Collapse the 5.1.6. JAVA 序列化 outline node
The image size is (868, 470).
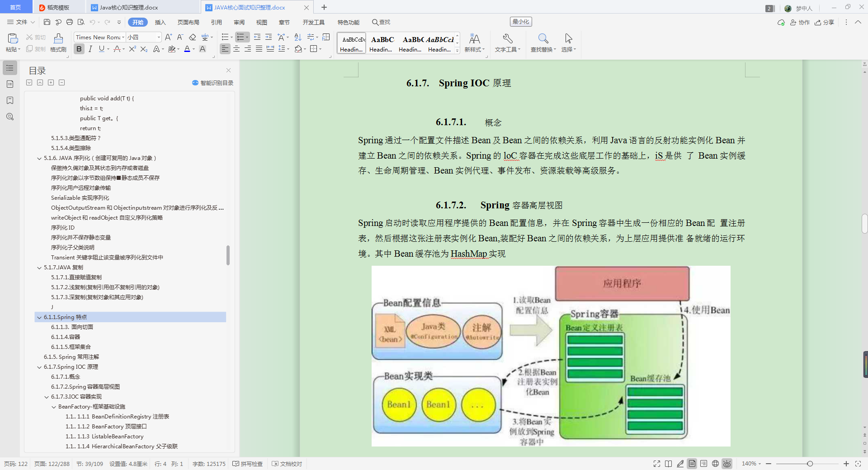pyautogui.click(x=39, y=158)
